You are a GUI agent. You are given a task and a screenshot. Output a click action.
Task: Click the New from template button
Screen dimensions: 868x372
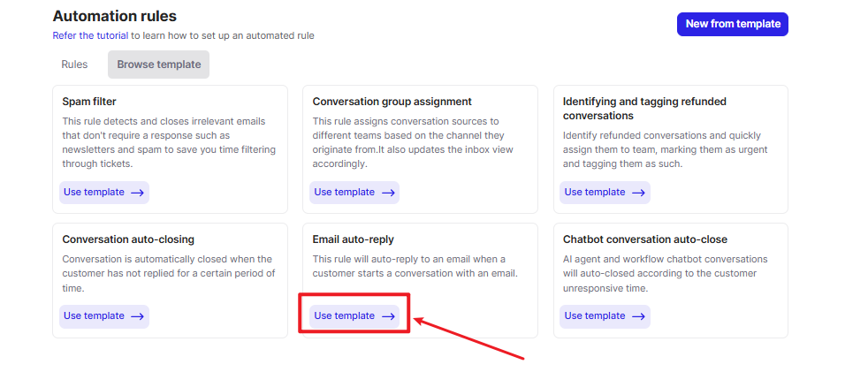pos(733,25)
